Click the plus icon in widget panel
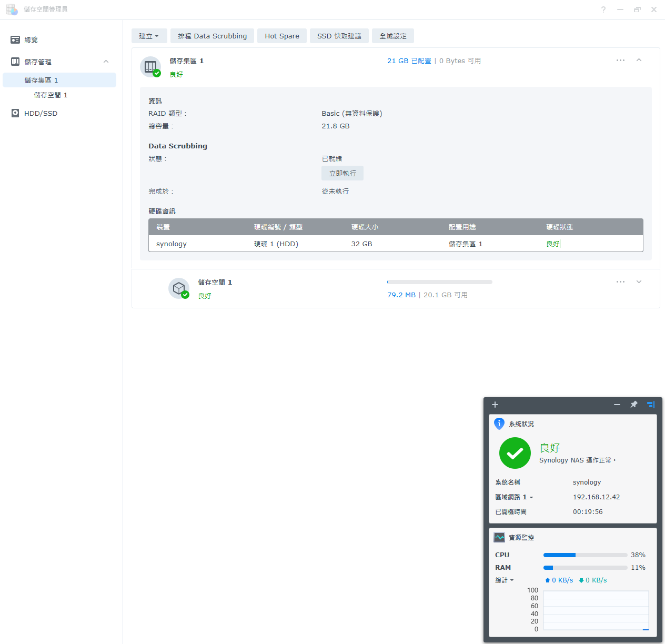 coord(495,405)
